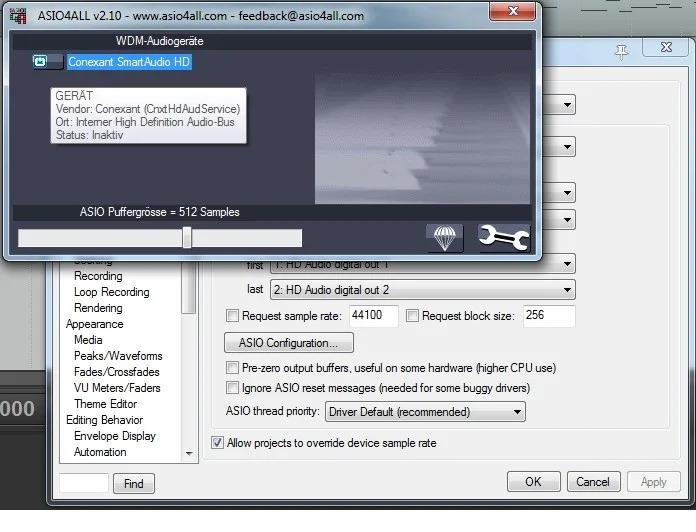
Task: Open the topmost partially hidden Preferences dropdown arrow
Action: click(567, 105)
